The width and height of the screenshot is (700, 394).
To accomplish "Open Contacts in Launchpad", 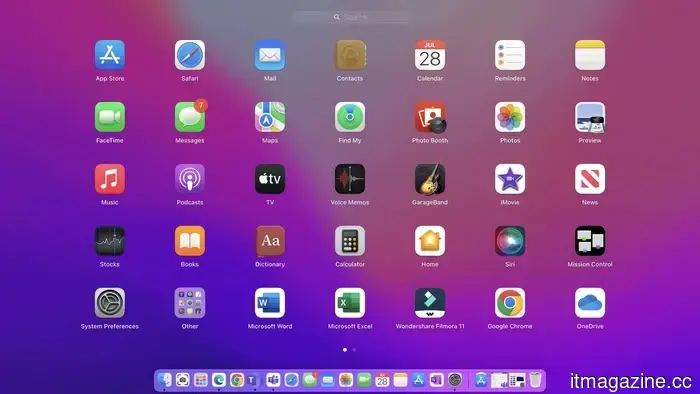I will point(350,55).
